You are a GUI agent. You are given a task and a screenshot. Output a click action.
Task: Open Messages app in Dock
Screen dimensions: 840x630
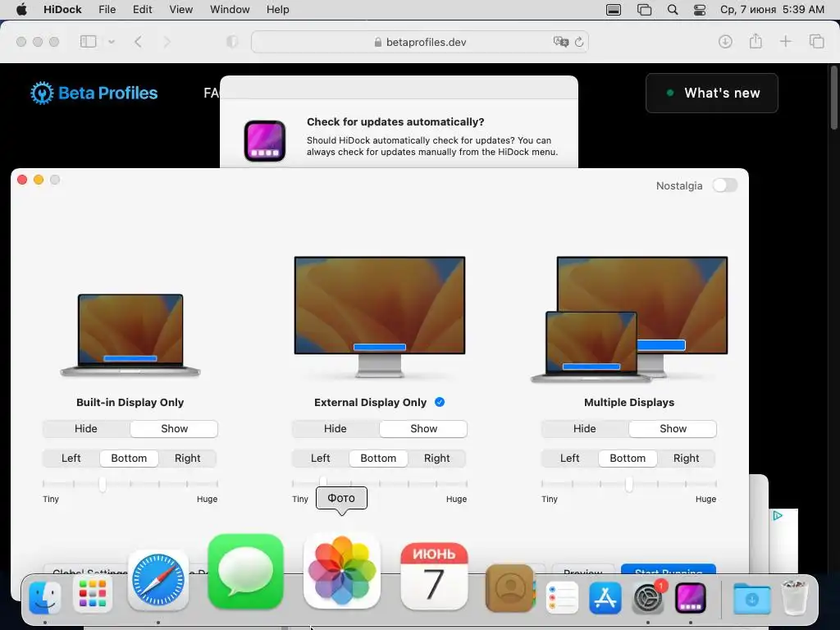tap(245, 572)
